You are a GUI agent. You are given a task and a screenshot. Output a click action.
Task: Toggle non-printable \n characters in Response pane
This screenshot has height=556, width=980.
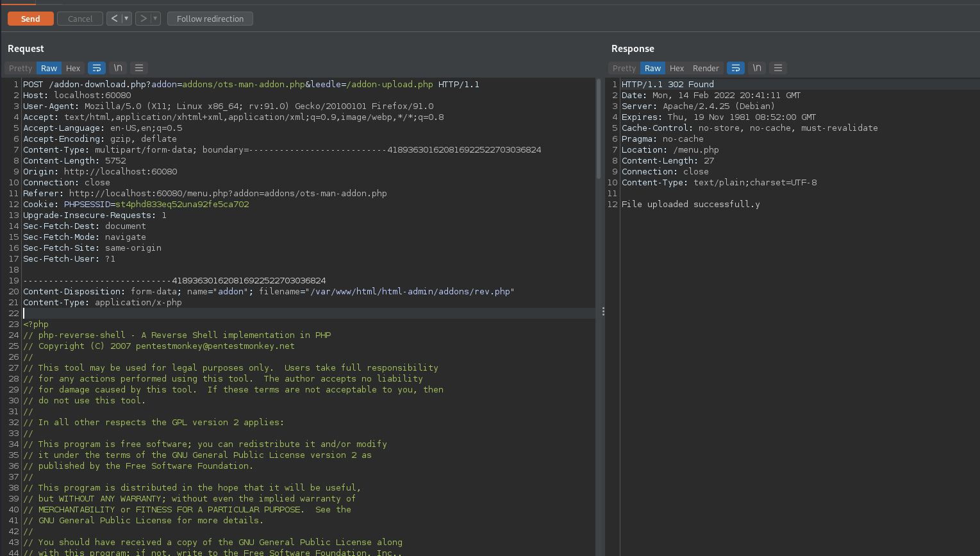pyautogui.click(x=757, y=68)
